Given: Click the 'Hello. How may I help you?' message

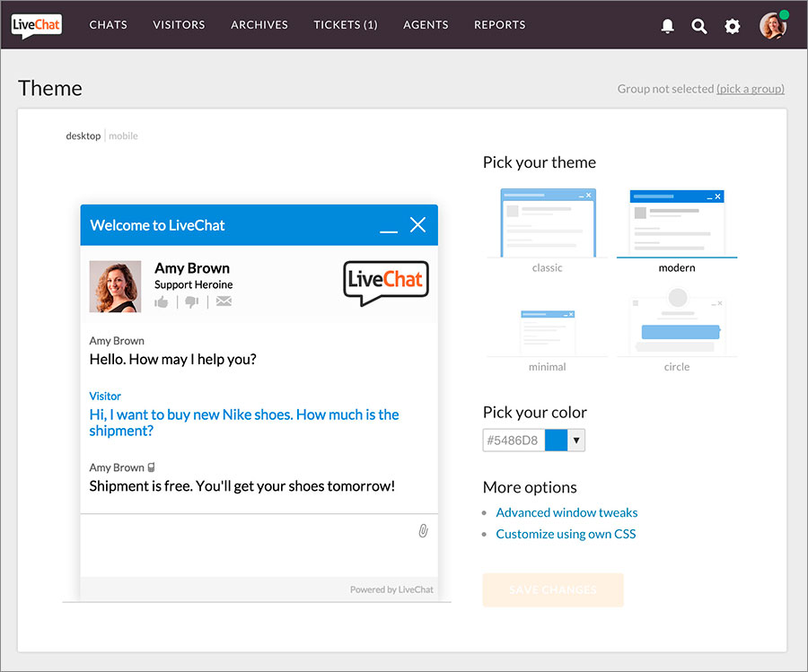Looking at the screenshot, I should tap(172, 359).
